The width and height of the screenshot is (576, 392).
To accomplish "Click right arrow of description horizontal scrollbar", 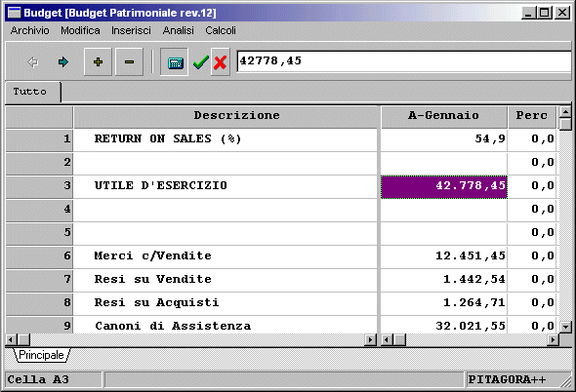I will click(x=371, y=340).
